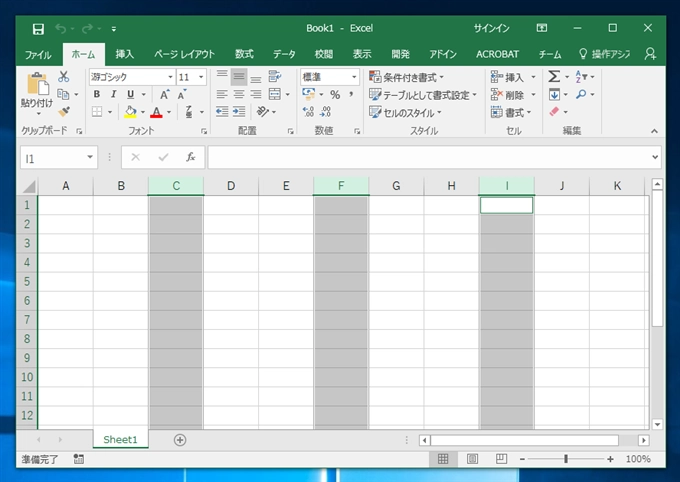Screen dimensions: 680x482
Task: Open Sort and Filter icon
Action: point(581,77)
